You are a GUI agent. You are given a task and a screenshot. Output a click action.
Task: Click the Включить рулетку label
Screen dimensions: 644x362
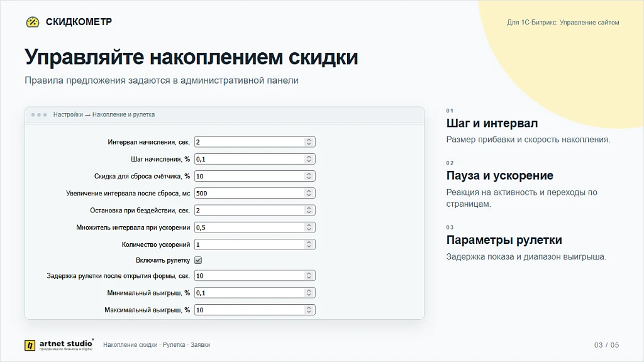click(x=163, y=260)
